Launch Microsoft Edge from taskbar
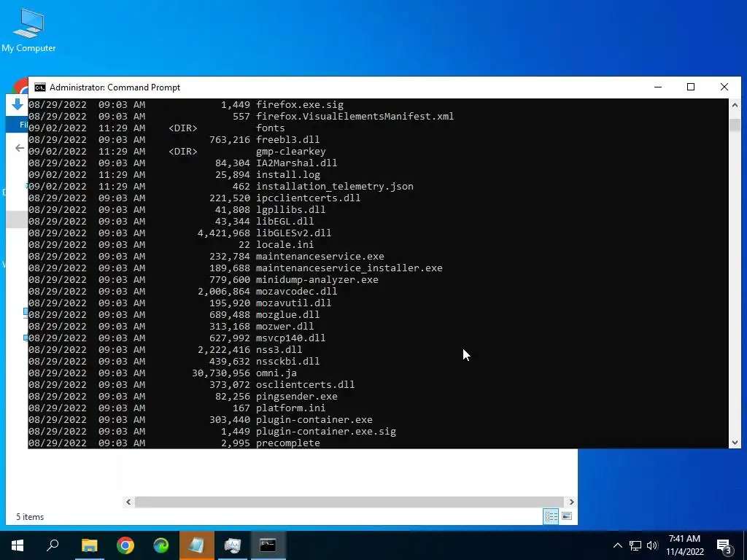The width and height of the screenshot is (747, 560). pyautogui.click(x=161, y=545)
